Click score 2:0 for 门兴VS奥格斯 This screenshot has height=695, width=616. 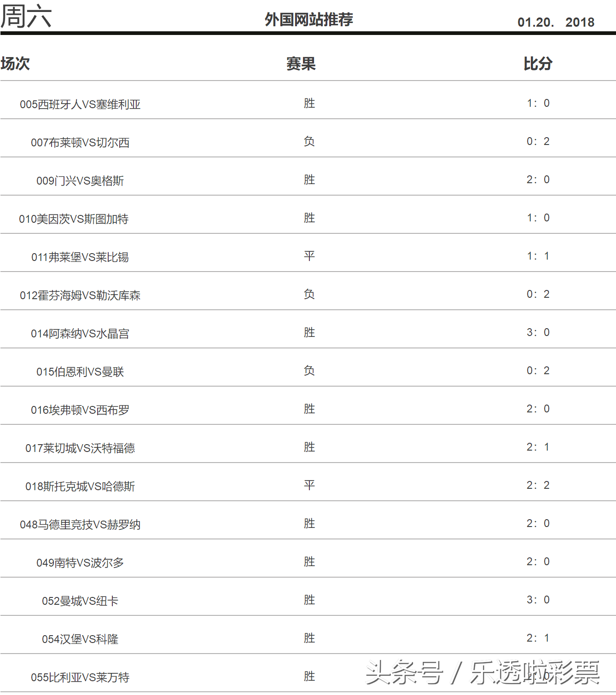click(x=538, y=180)
